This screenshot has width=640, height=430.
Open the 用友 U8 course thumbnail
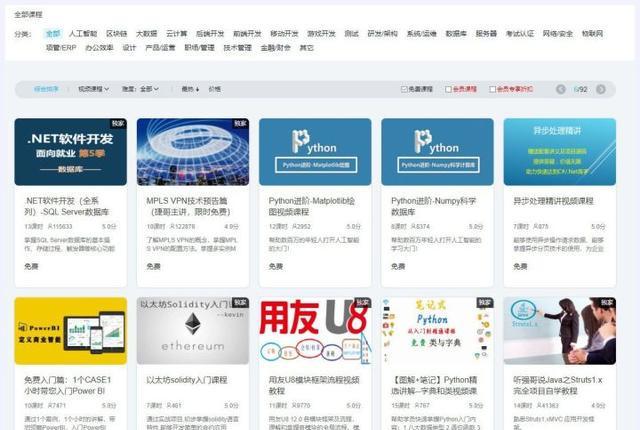pos(315,331)
